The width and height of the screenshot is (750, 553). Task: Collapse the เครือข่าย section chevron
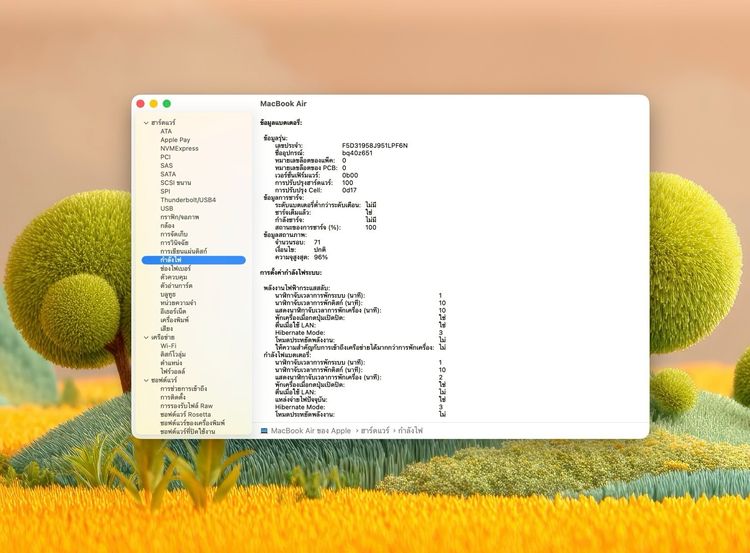(144, 337)
